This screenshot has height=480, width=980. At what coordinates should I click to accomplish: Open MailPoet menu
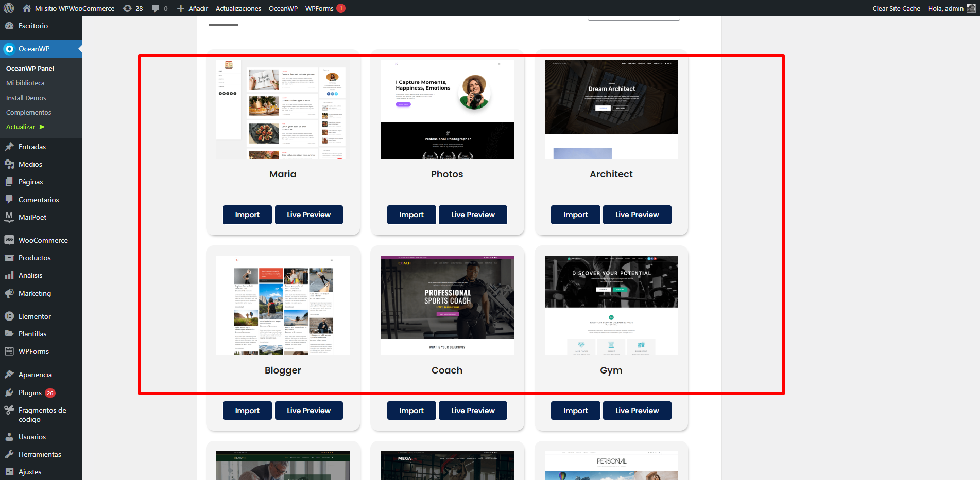pyautogui.click(x=41, y=217)
